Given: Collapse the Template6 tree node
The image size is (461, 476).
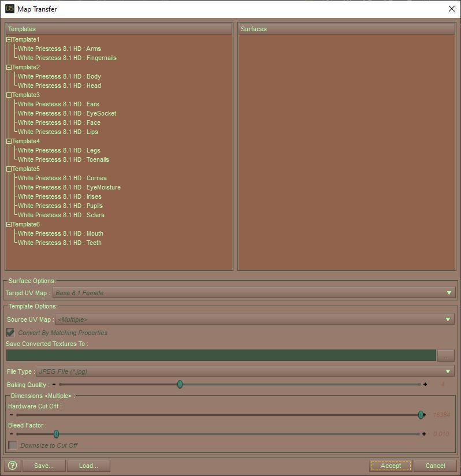Looking at the screenshot, I should (9, 224).
